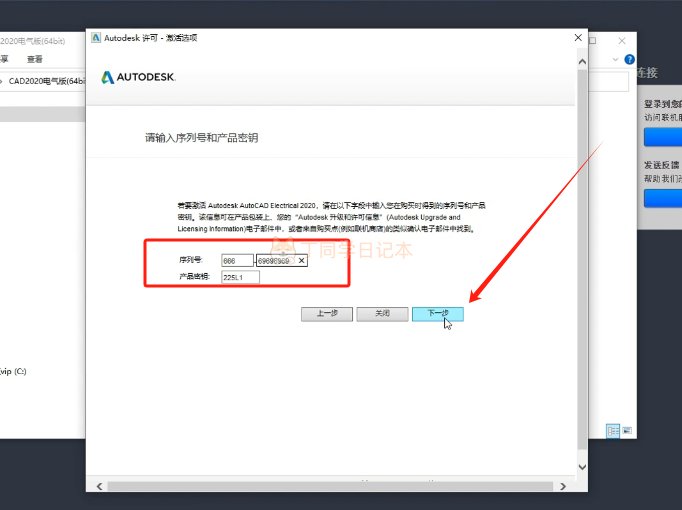Click CAD2020电气版(64bit) in the address breadcrumb
This screenshot has width=682, height=510.
[x=47, y=81]
